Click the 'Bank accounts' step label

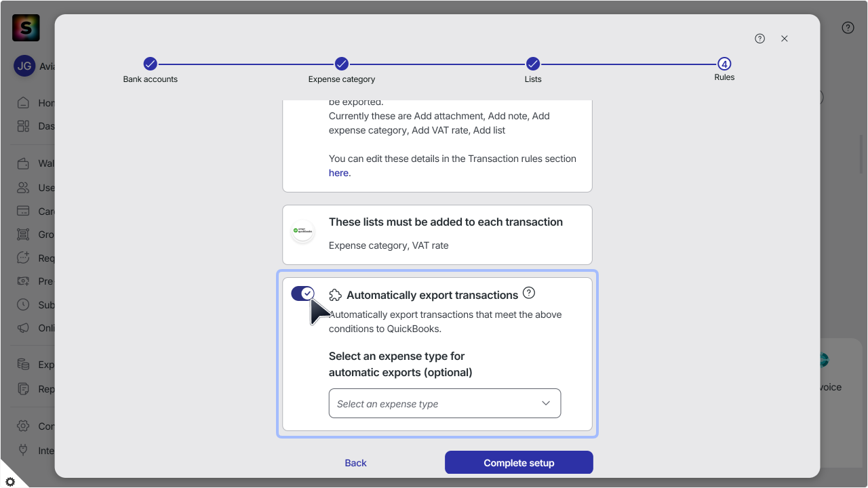click(x=151, y=79)
